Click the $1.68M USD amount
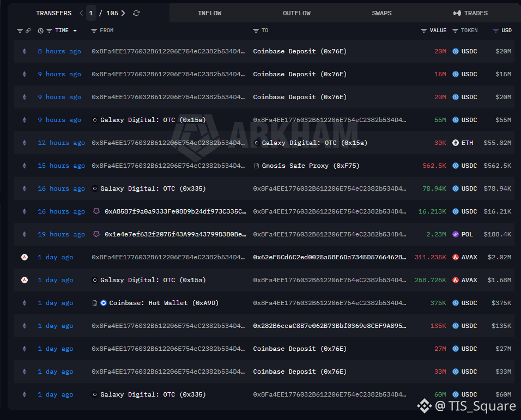 499,280
